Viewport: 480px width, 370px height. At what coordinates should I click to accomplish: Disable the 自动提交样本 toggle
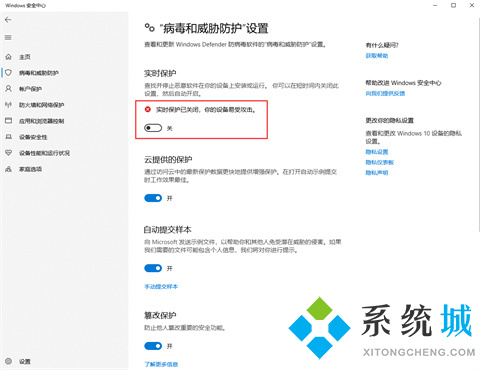point(153,268)
